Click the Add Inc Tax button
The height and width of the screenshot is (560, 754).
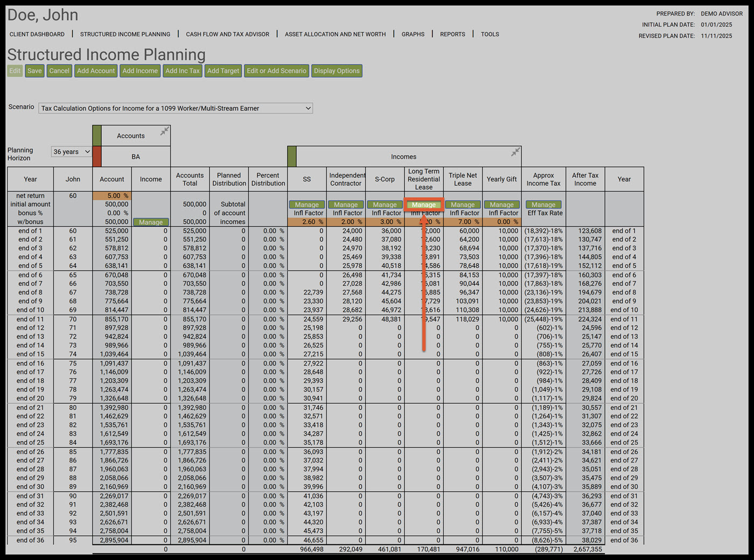click(182, 71)
